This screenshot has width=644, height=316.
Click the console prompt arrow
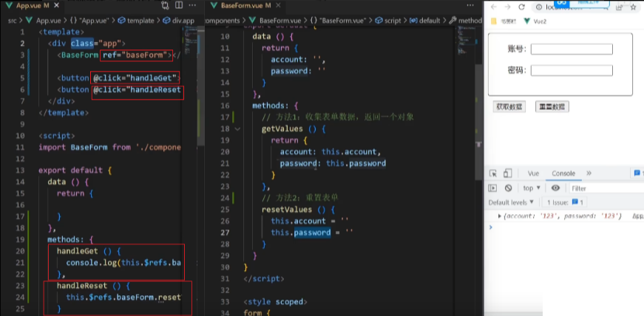point(491,227)
